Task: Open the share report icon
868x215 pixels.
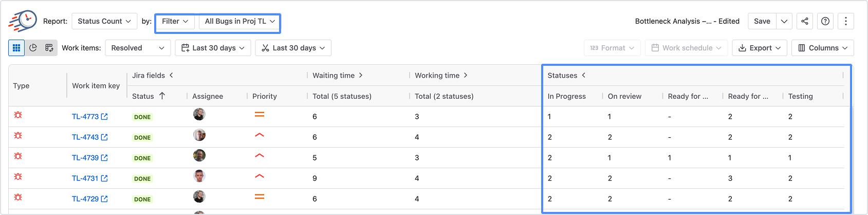Action: point(805,21)
